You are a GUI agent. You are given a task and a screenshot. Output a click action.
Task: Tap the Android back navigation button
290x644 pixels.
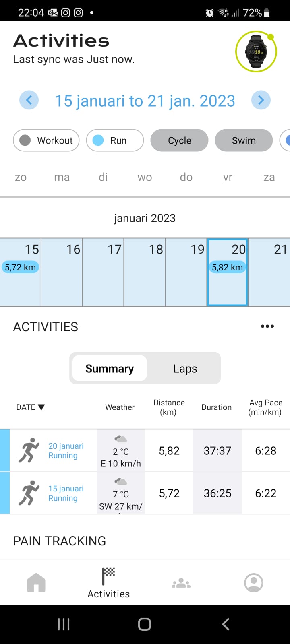(x=226, y=624)
